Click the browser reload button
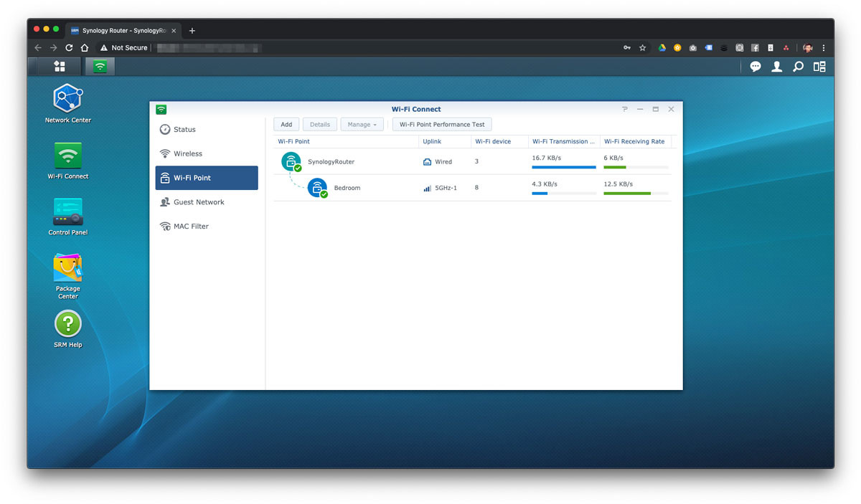This screenshot has width=861, height=504. pos(69,48)
